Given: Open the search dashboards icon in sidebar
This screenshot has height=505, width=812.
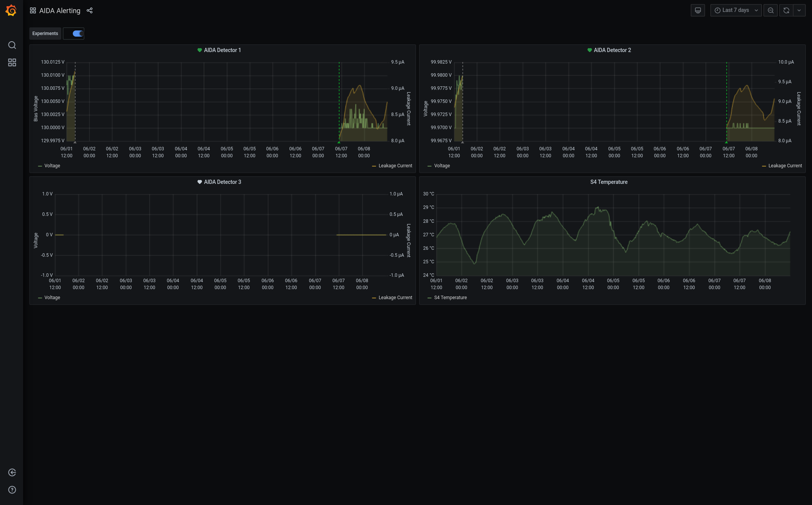Looking at the screenshot, I should click(x=12, y=45).
